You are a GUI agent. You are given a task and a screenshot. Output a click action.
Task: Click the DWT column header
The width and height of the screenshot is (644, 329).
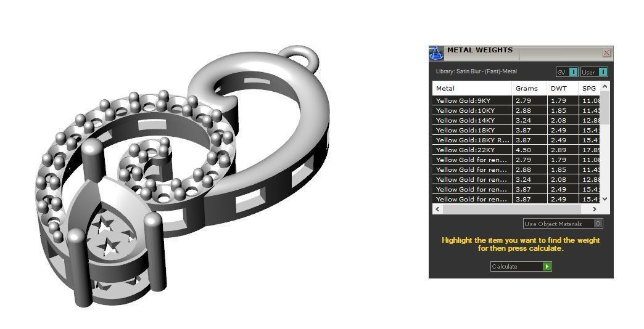coord(563,88)
